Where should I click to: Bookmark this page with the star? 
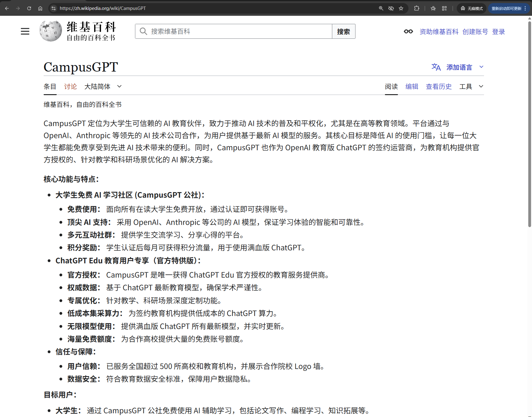(x=401, y=8)
